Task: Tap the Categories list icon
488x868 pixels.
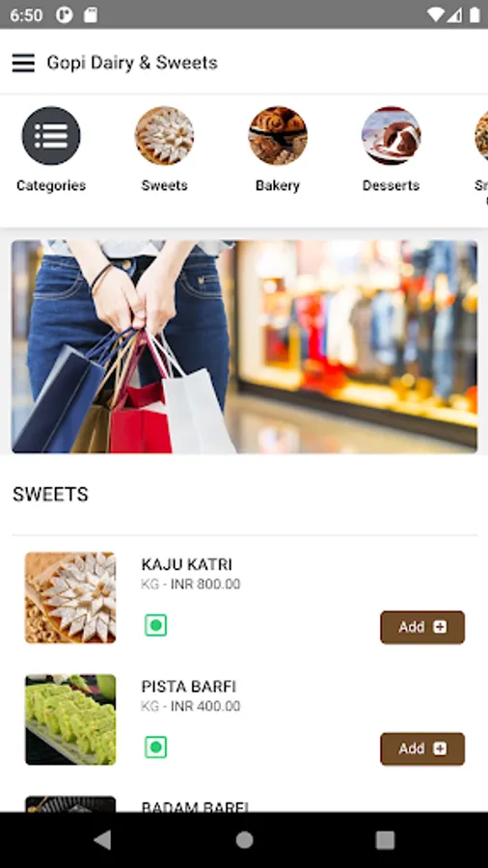Action: pos(51,136)
